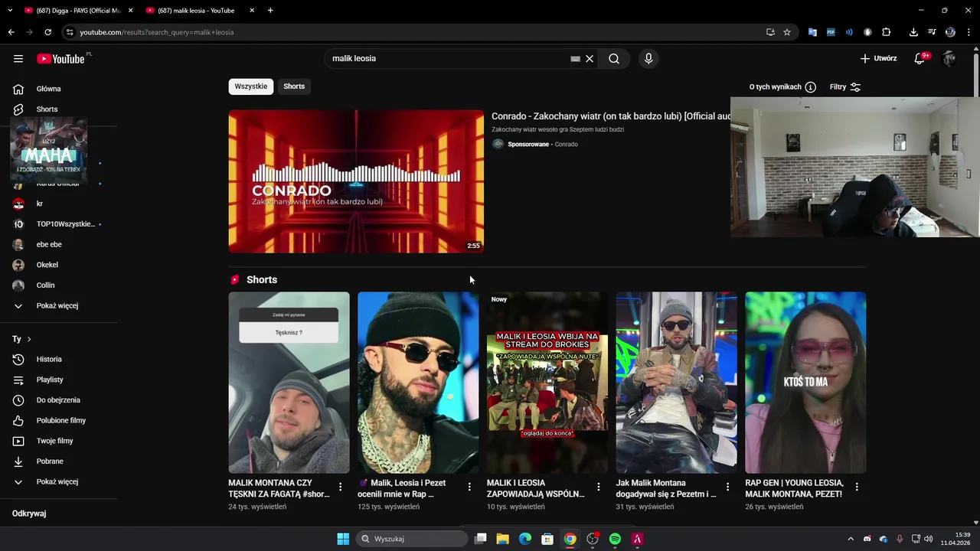The width and height of the screenshot is (980, 551).
Task: Go back to the previous page
Action: click(x=11, y=32)
